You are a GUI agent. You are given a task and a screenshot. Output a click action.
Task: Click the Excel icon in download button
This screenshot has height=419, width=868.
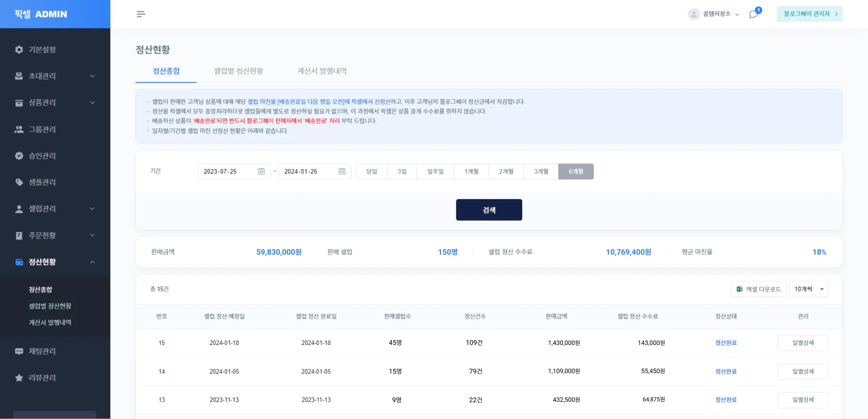(739, 289)
